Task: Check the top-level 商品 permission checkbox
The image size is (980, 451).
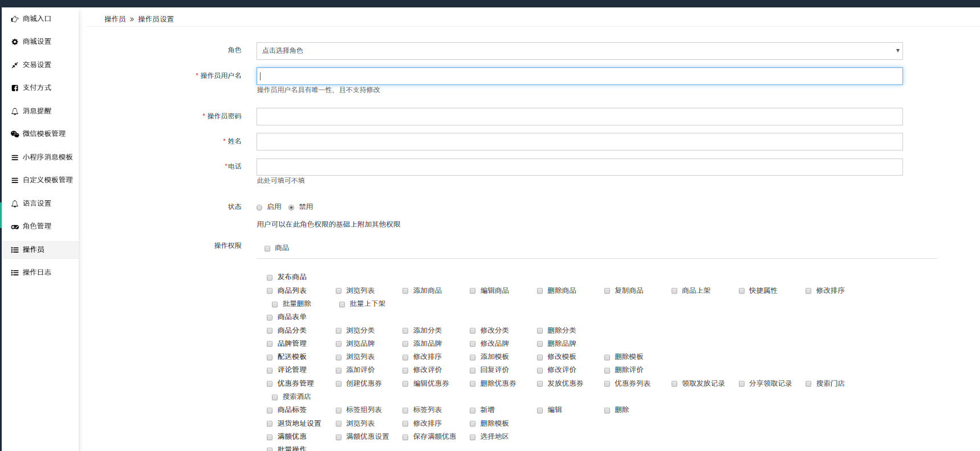Action: [x=267, y=249]
